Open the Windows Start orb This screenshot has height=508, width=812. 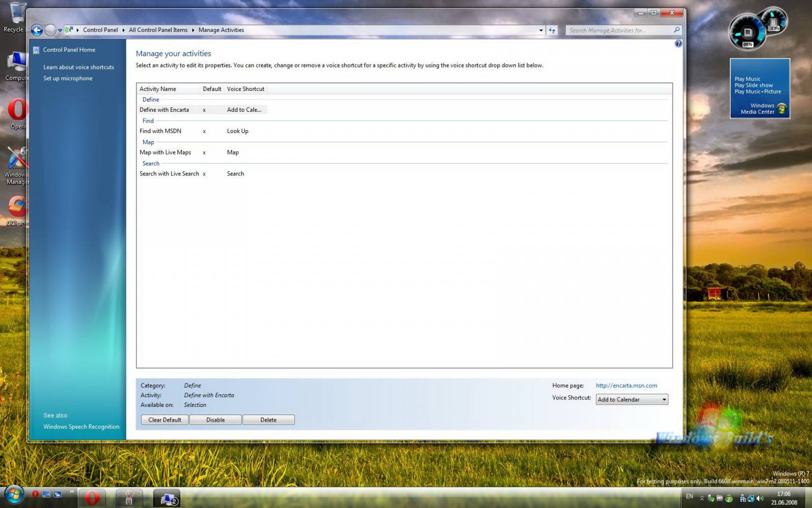click(14, 495)
